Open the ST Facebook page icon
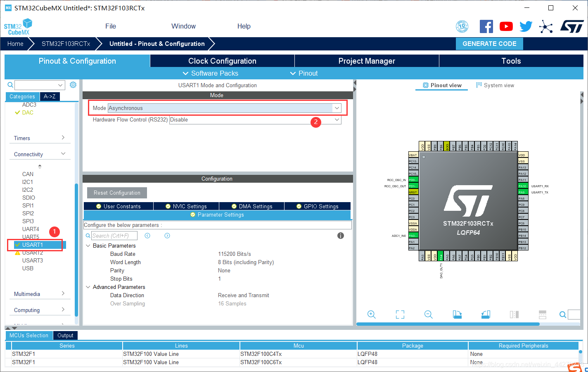This screenshot has width=588, height=372. (486, 26)
